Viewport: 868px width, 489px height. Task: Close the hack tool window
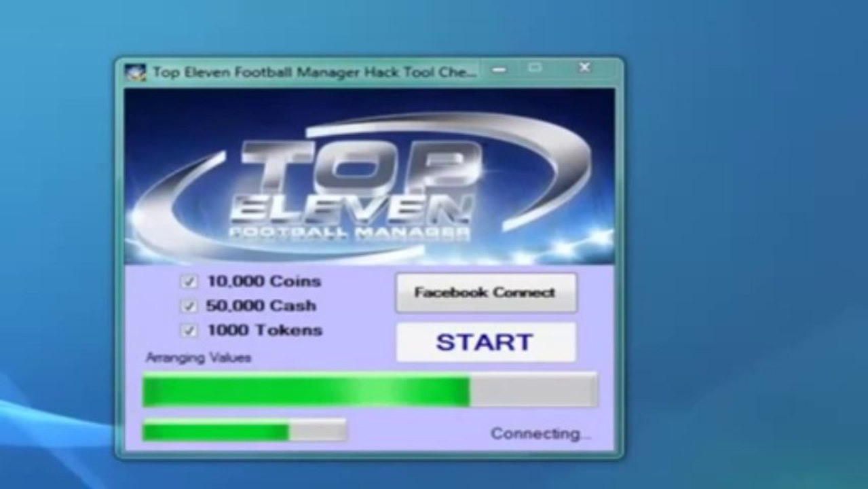(584, 67)
